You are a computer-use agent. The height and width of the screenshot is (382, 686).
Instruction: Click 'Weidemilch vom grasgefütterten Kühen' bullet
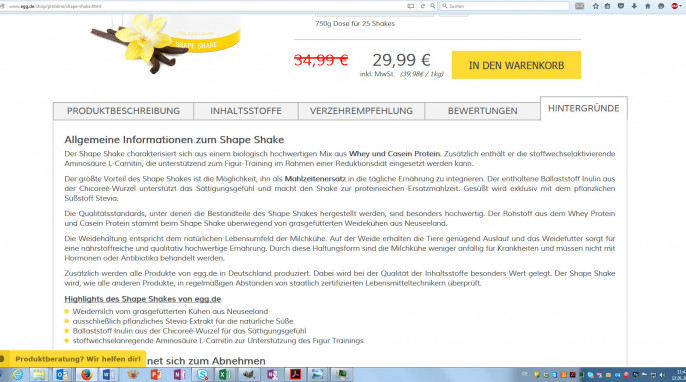pos(170,312)
